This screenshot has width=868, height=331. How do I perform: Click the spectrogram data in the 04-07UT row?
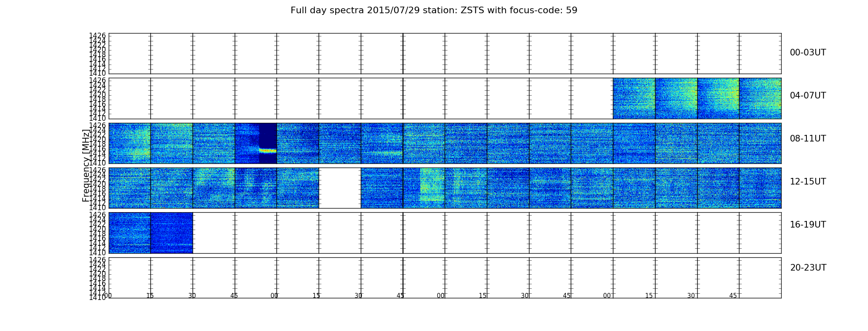[697, 98]
